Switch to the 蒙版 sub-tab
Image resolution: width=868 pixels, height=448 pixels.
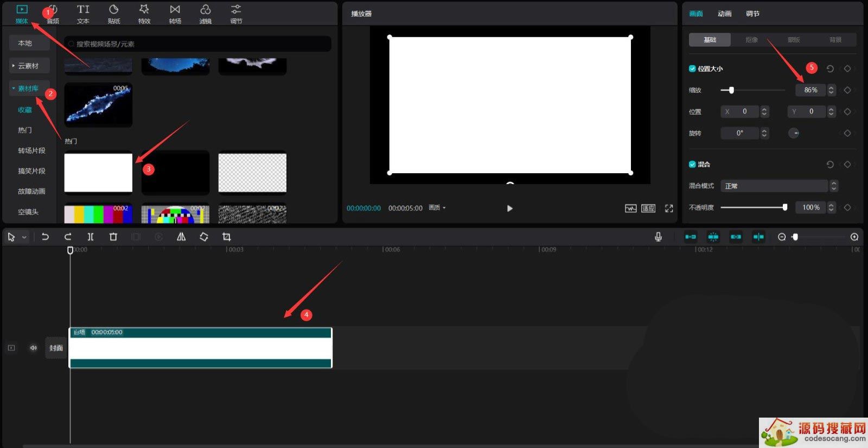point(794,40)
